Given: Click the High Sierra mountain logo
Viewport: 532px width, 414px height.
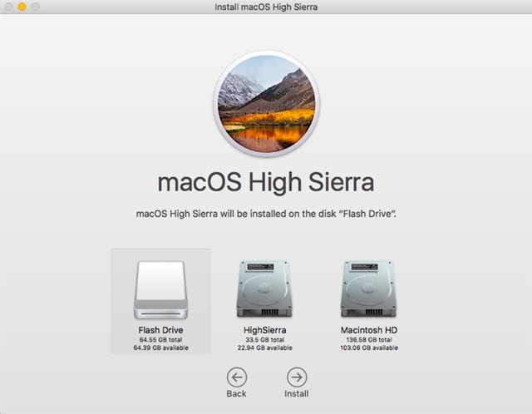Looking at the screenshot, I should 266,104.
